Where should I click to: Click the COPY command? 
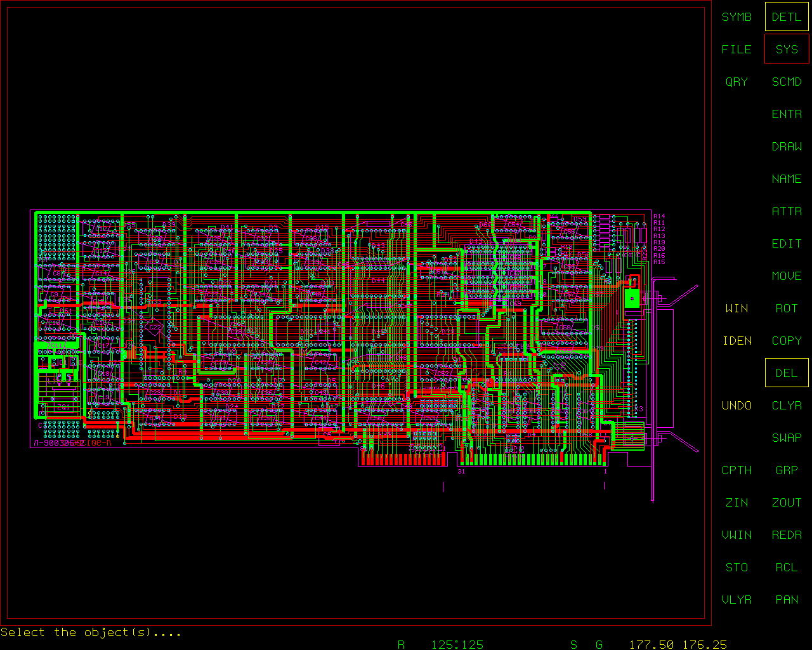click(x=787, y=341)
